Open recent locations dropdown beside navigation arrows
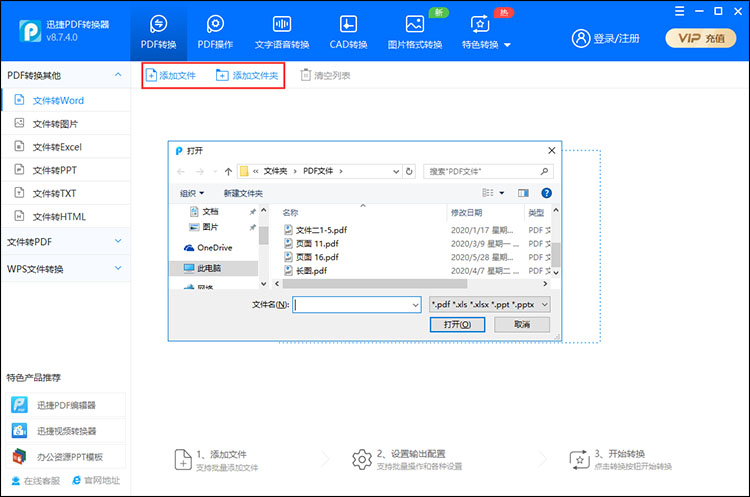 pyautogui.click(x=215, y=171)
